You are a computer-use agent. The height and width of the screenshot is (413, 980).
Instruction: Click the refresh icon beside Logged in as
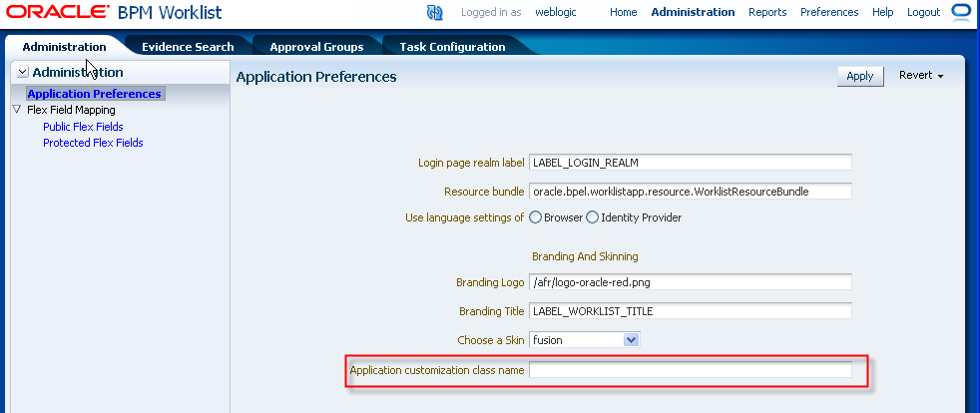tap(434, 13)
